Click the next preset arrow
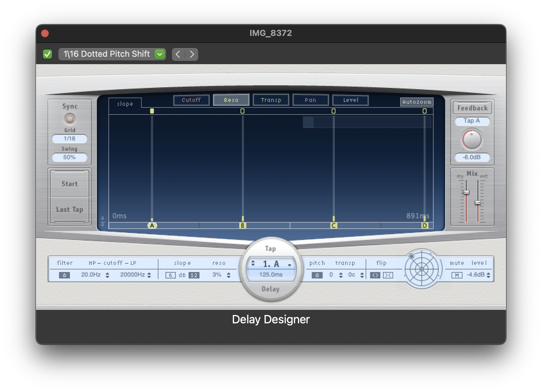 (192, 54)
